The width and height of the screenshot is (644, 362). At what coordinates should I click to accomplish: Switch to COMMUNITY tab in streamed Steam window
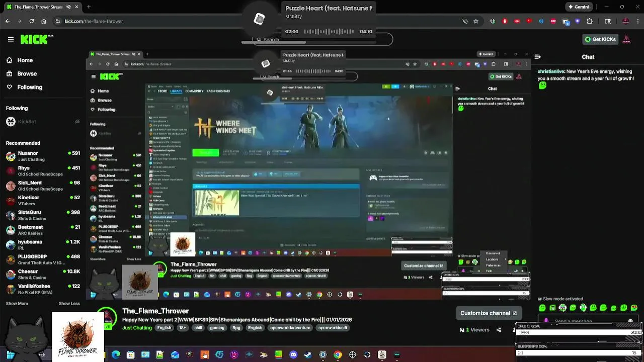(194, 91)
